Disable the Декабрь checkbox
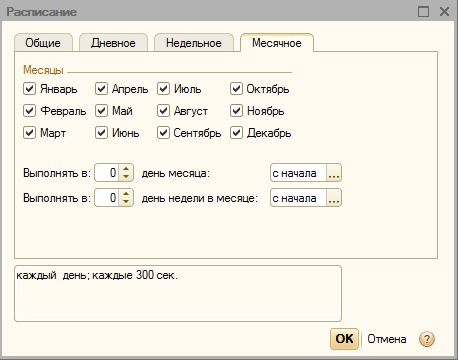 tap(236, 133)
